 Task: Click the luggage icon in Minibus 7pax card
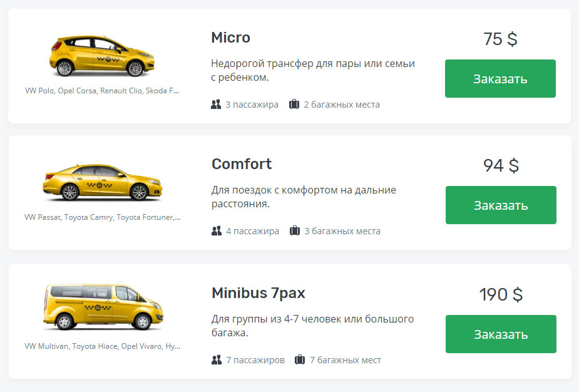300,360
